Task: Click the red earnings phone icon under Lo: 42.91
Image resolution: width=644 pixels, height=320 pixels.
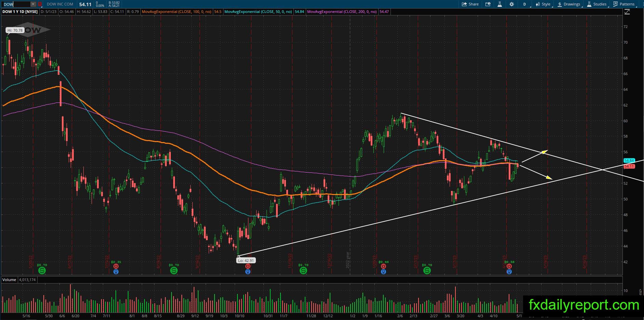Action: click(x=248, y=266)
